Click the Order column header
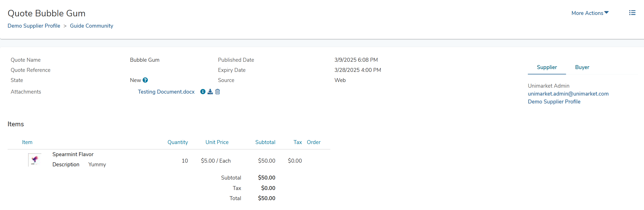 coord(313,142)
